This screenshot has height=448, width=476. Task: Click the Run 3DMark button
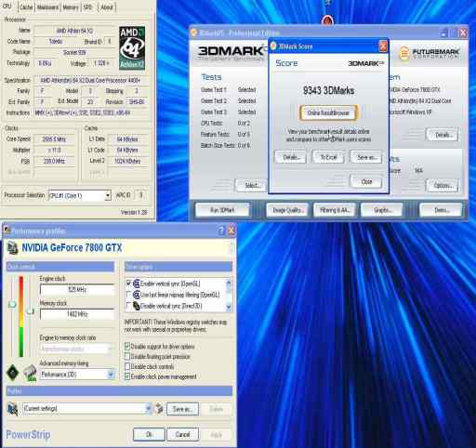[x=222, y=210]
